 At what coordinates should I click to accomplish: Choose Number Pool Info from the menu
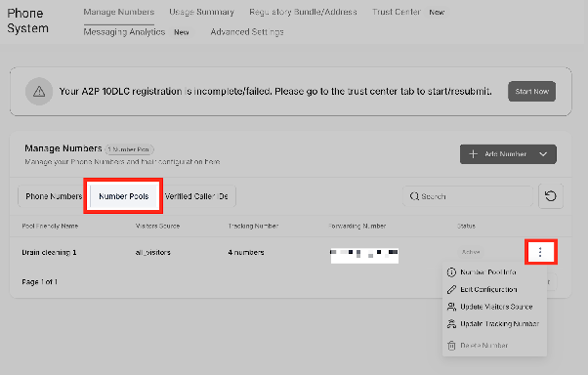coord(488,272)
